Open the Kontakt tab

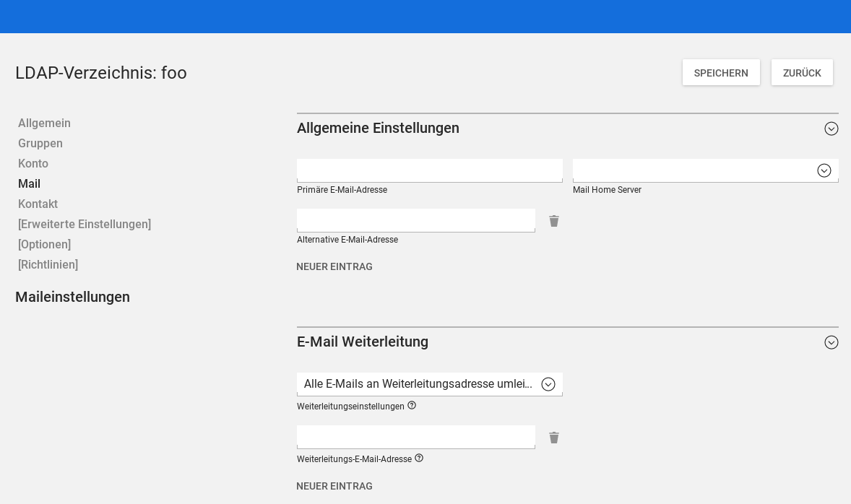(38, 204)
